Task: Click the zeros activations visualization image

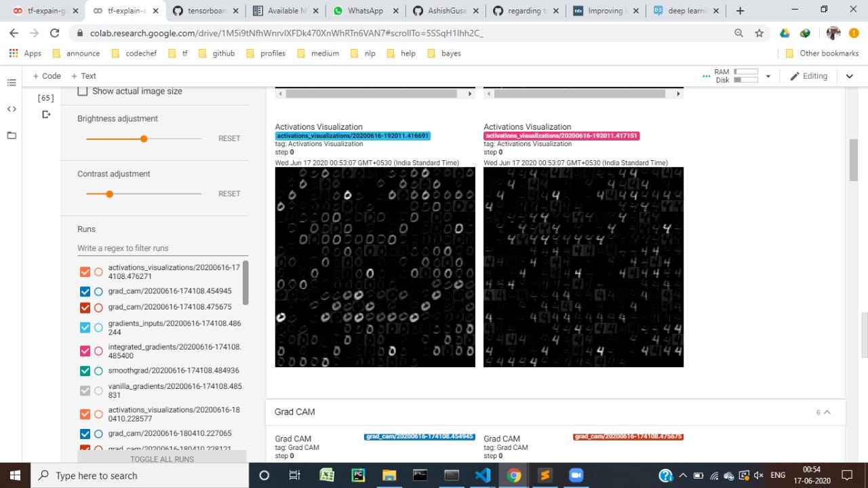Action: tap(375, 267)
